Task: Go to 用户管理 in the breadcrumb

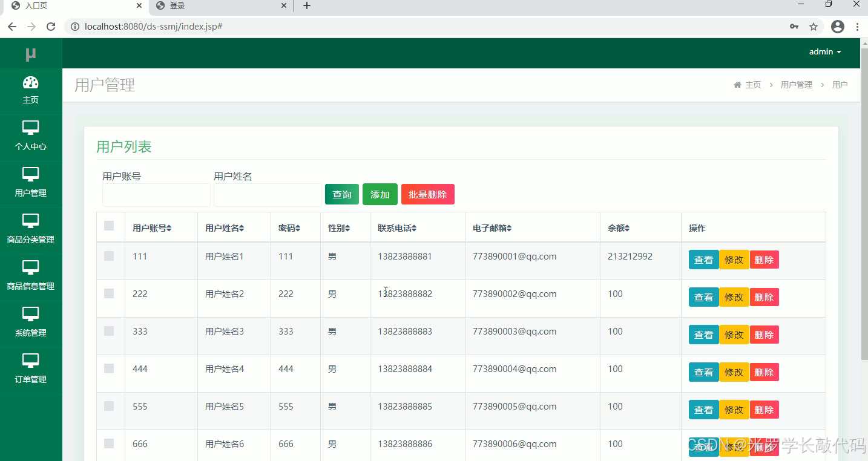Action: (797, 85)
